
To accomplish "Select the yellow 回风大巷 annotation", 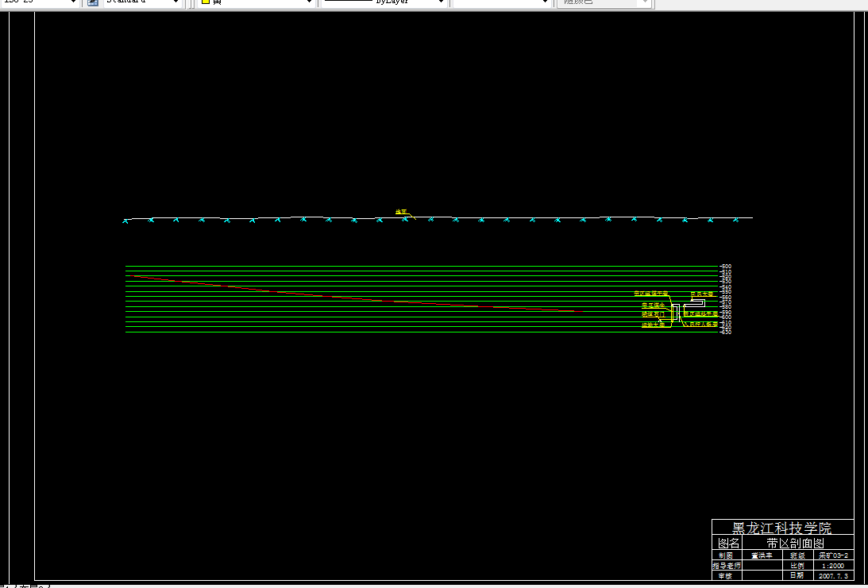I will [702, 294].
